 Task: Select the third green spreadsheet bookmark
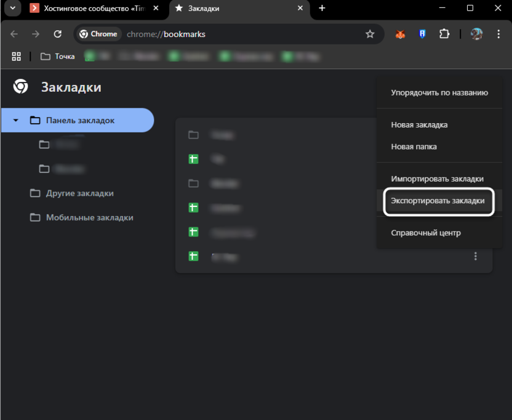276,232
